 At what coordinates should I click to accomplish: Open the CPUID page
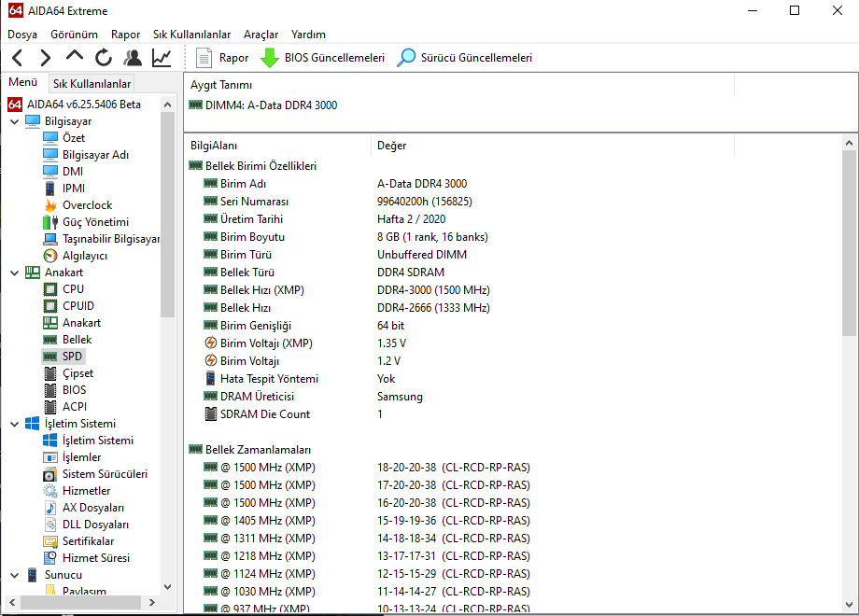tap(68, 306)
